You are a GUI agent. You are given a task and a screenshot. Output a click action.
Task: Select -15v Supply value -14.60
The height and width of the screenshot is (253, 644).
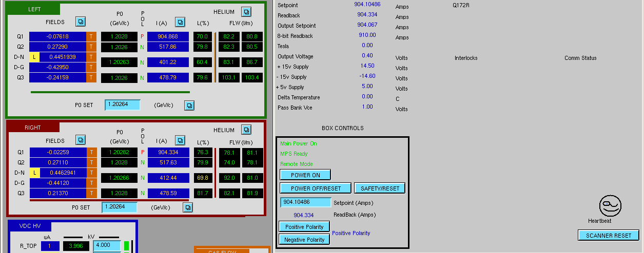pyautogui.click(x=366, y=76)
